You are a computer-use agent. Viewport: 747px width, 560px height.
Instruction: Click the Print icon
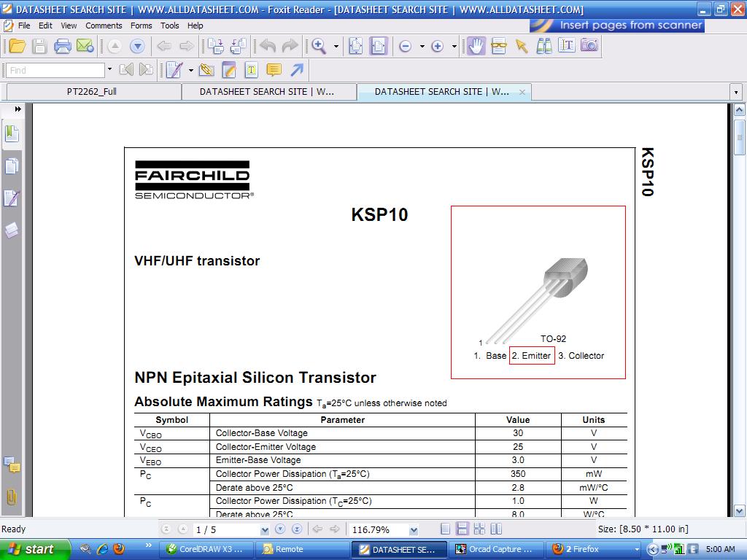[63, 46]
